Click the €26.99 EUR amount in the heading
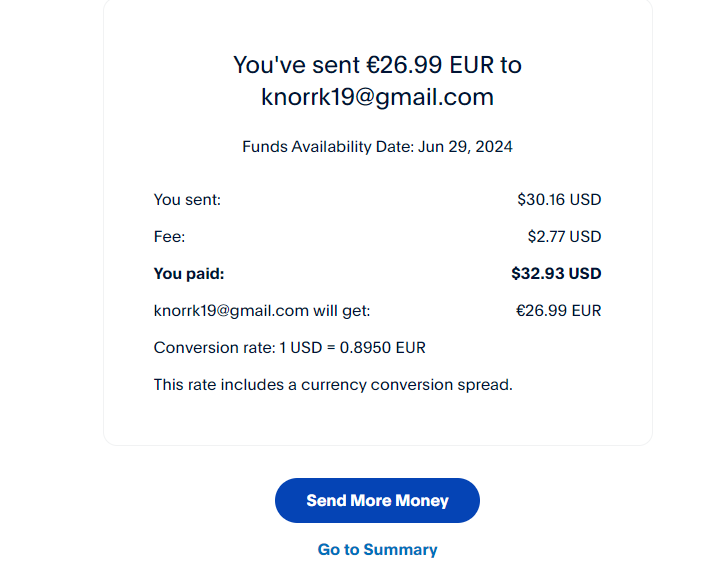The width and height of the screenshot is (704, 568). coord(431,65)
